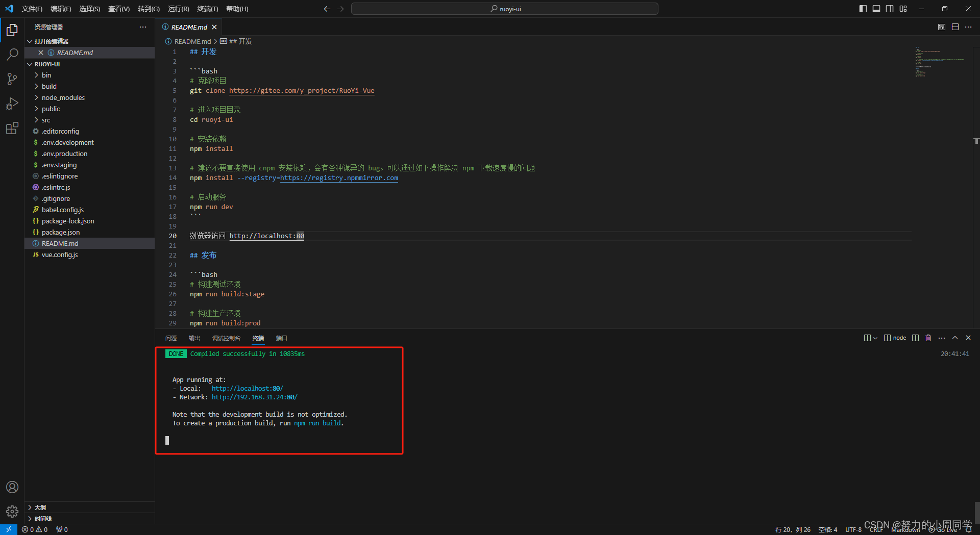Open the View menu
Screen dimensions: 980x535
pyautogui.click(x=119, y=9)
